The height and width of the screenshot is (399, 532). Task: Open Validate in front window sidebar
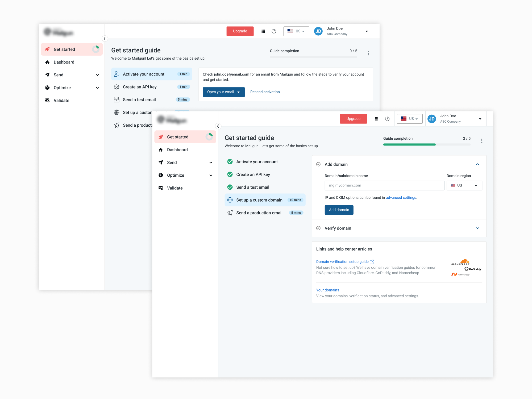point(174,188)
